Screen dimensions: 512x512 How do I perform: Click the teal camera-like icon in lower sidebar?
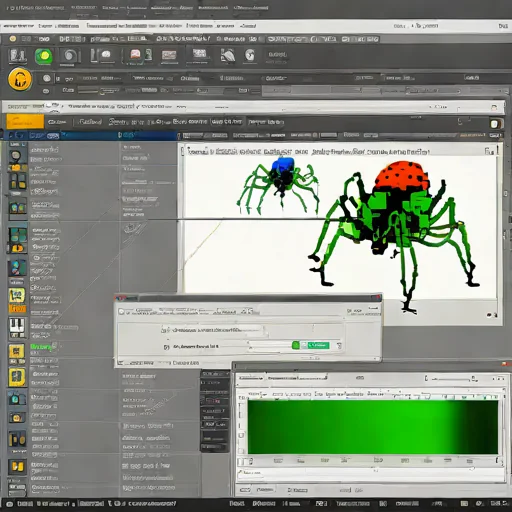tap(16, 398)
